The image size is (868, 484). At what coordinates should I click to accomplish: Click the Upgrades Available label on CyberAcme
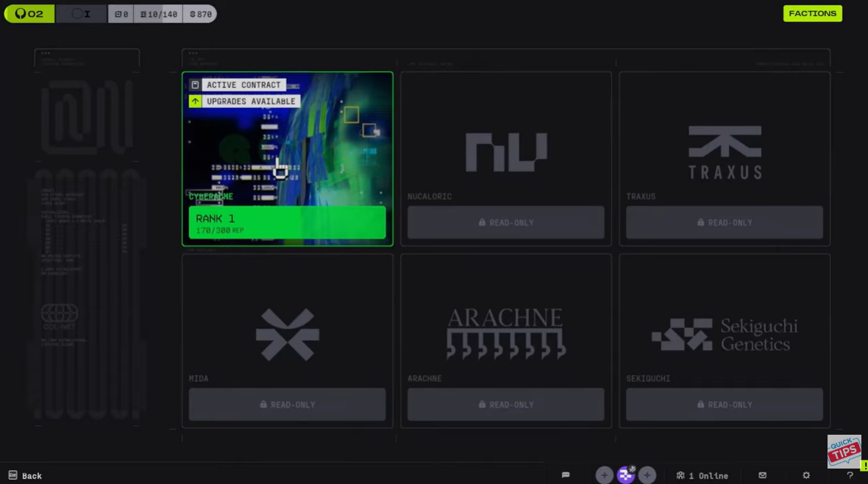250,102
